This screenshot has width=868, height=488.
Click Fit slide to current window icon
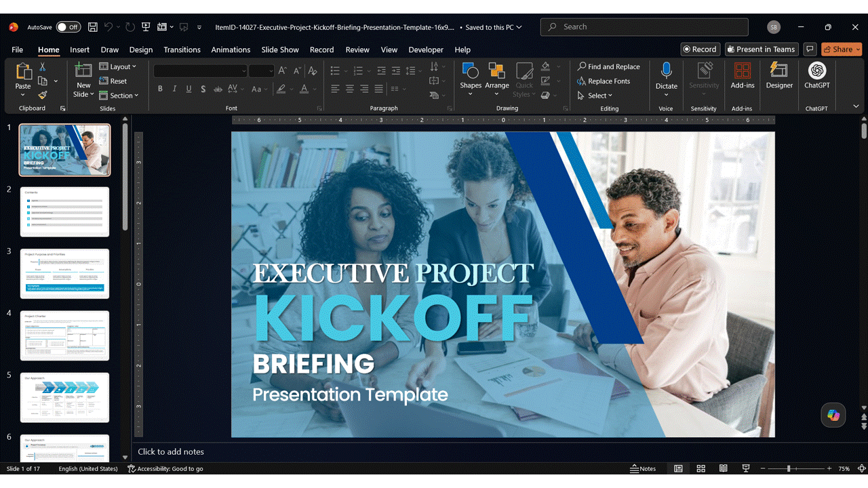861,468
